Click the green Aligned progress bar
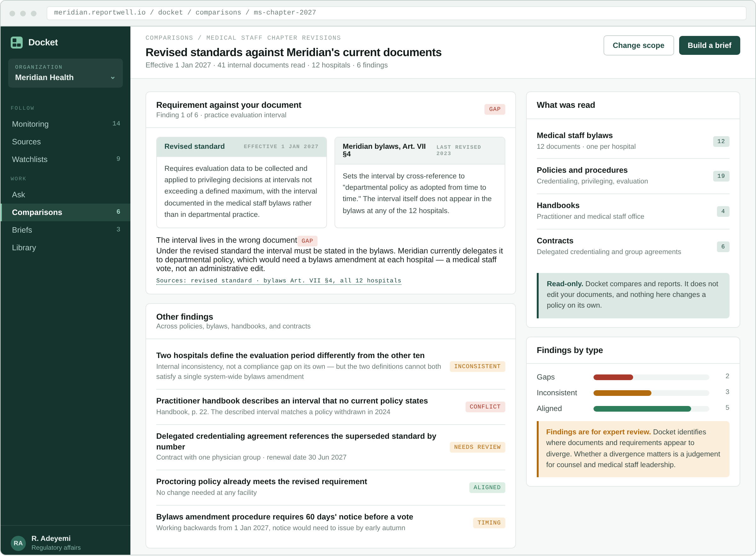Screen dimensions: 756x556 pos(642,409)
